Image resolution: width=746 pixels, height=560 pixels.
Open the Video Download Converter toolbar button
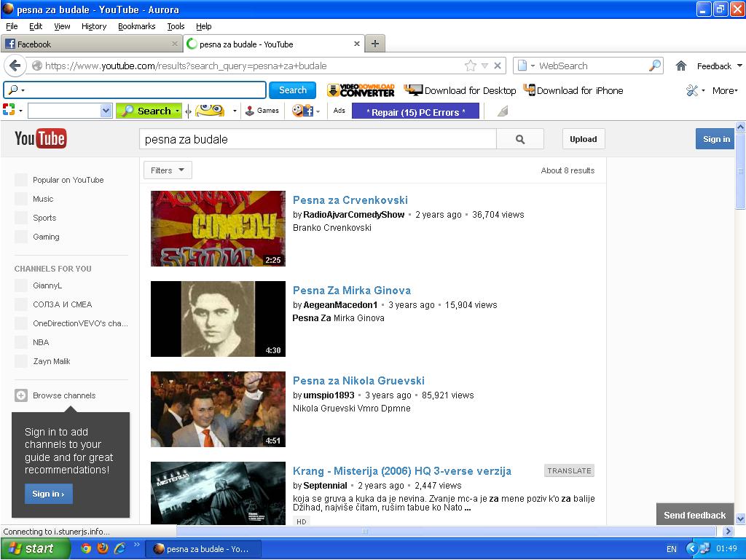point(361,90)
